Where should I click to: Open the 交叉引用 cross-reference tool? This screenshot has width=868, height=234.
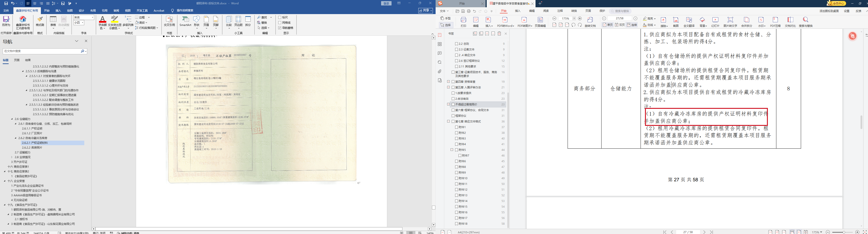click(169, 21)
